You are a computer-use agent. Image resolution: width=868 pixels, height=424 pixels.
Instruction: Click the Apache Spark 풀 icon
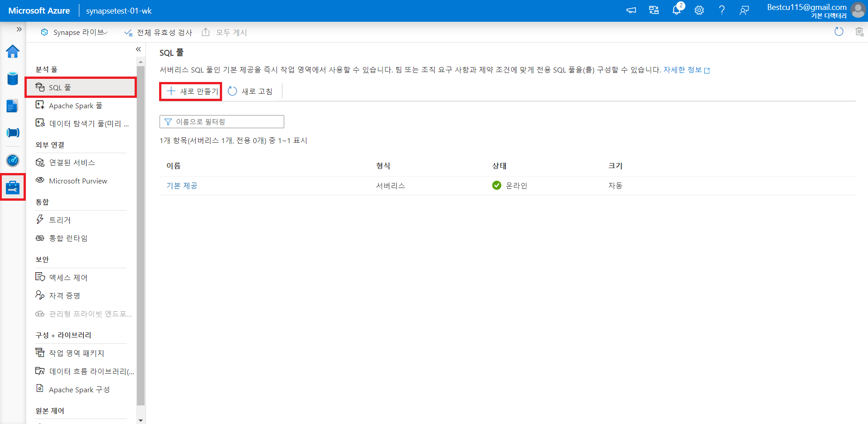tap(40, 105)
